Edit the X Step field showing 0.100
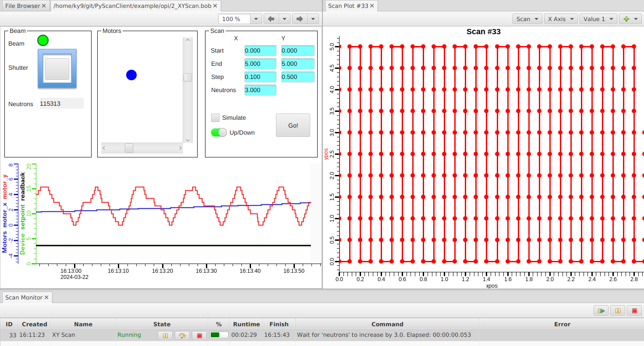The width and height of the screenshot is (644, 346). [260, 77]
